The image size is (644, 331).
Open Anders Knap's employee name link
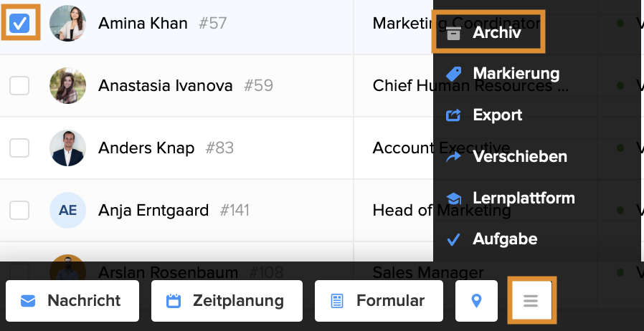point(146,148)
